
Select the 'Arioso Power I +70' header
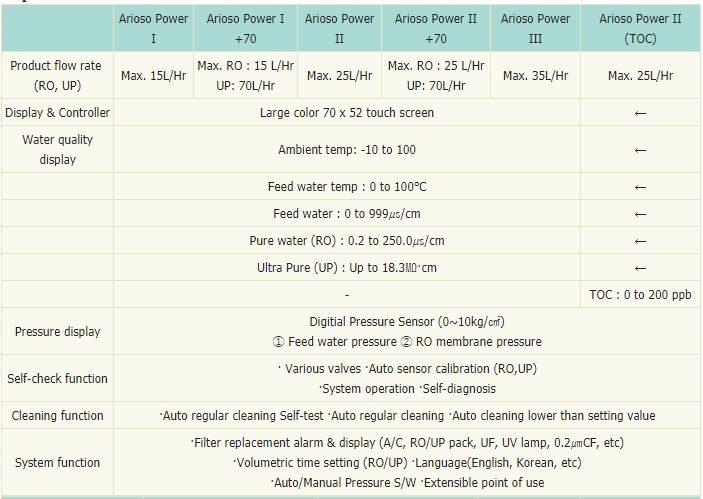click(x=245, y=28)
